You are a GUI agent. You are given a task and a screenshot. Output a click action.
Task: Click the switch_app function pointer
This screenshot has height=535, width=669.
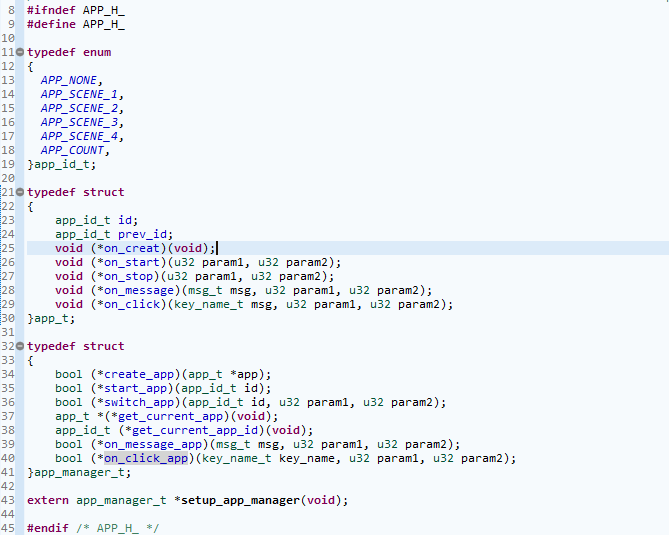tap(139, 402)
